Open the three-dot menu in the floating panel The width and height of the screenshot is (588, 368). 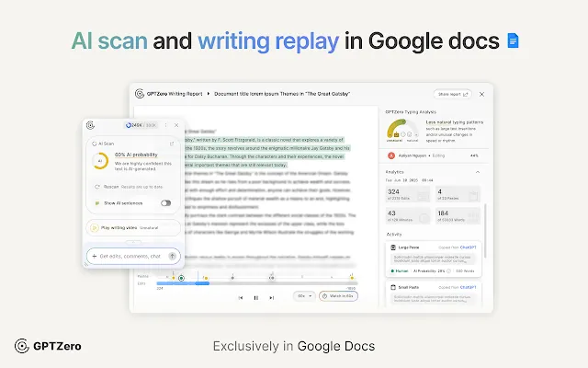pyautogui.click(x=165, y=125)
